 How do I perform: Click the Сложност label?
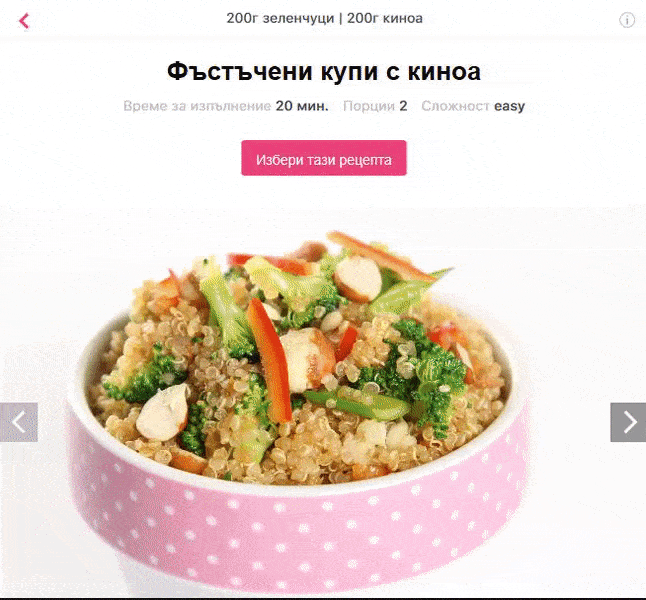point(455,106)
